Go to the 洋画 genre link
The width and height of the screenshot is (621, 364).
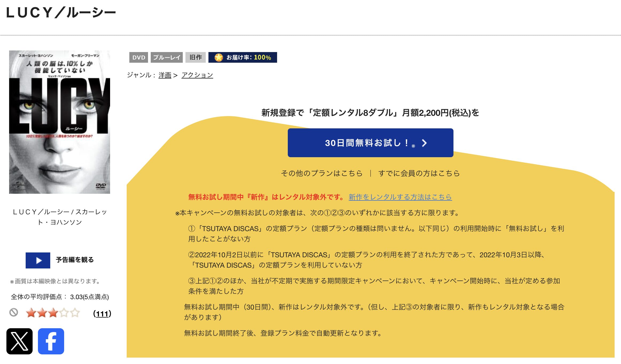pos(165,75)
